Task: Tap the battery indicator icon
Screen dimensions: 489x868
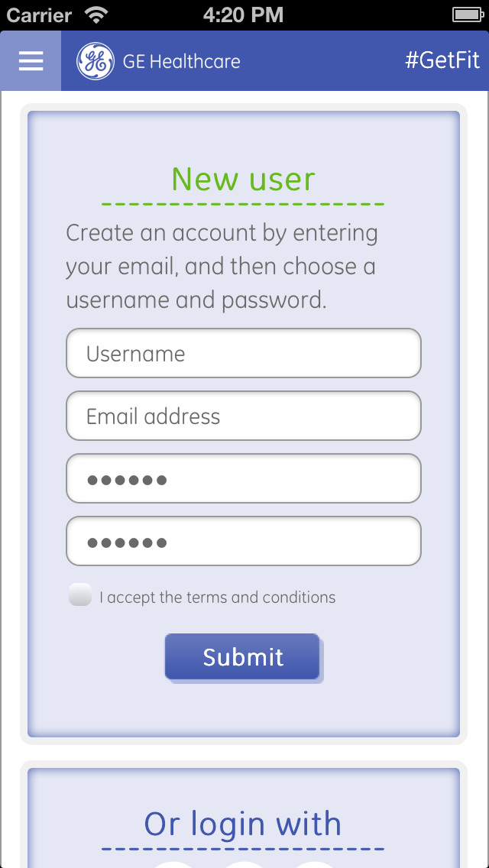Action: click(x=468, y=15)
